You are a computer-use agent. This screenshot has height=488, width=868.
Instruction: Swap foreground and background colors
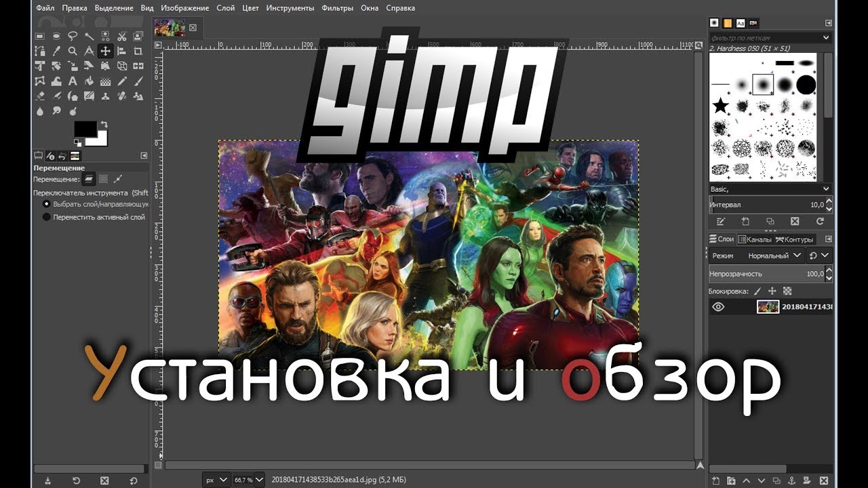[104, 124]
